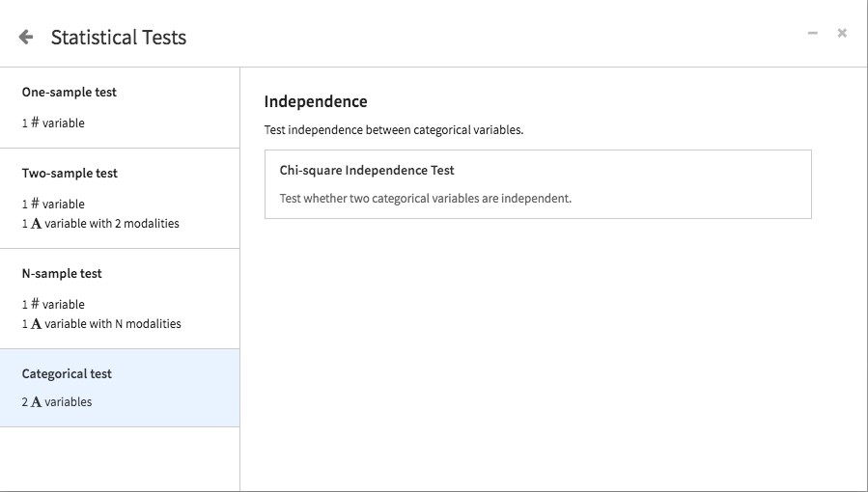This screenshot has width=868, height=492.
Task: Click the A categorical icon under Two-sample test
Action: pos(36,224)
